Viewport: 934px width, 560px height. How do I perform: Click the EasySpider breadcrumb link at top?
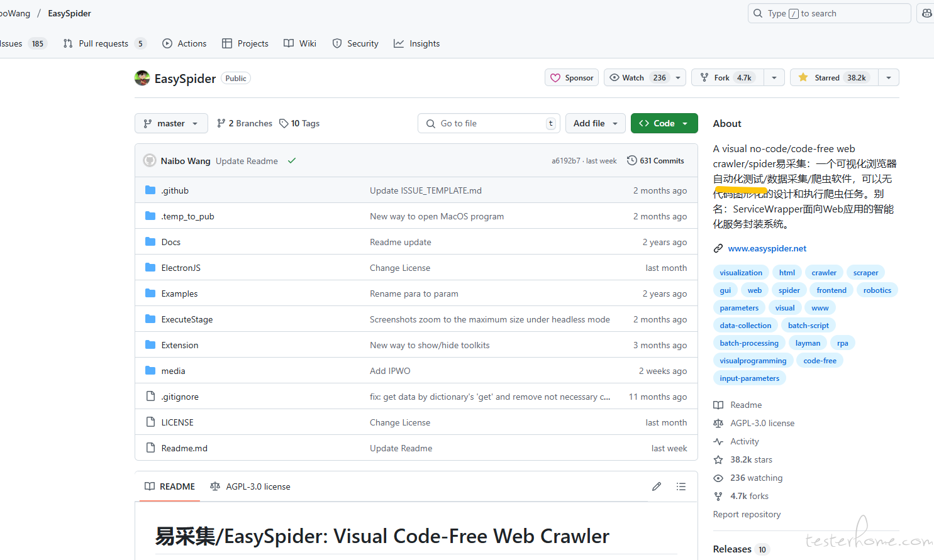69,13
